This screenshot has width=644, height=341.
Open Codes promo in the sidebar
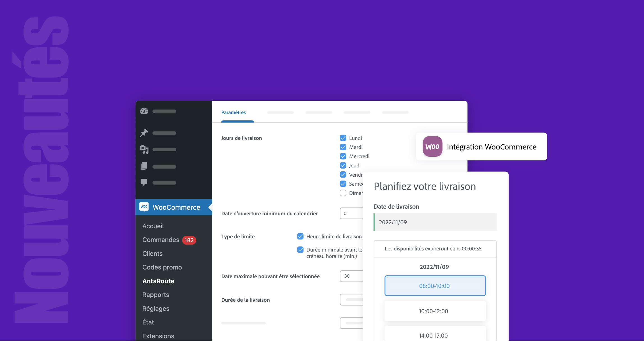coord(162,267)
